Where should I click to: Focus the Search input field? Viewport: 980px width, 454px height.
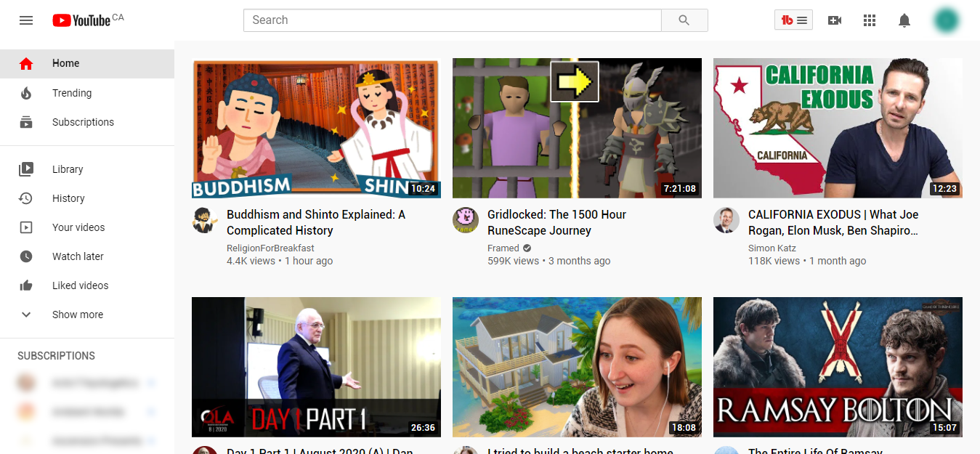click(x=452, y=20)
